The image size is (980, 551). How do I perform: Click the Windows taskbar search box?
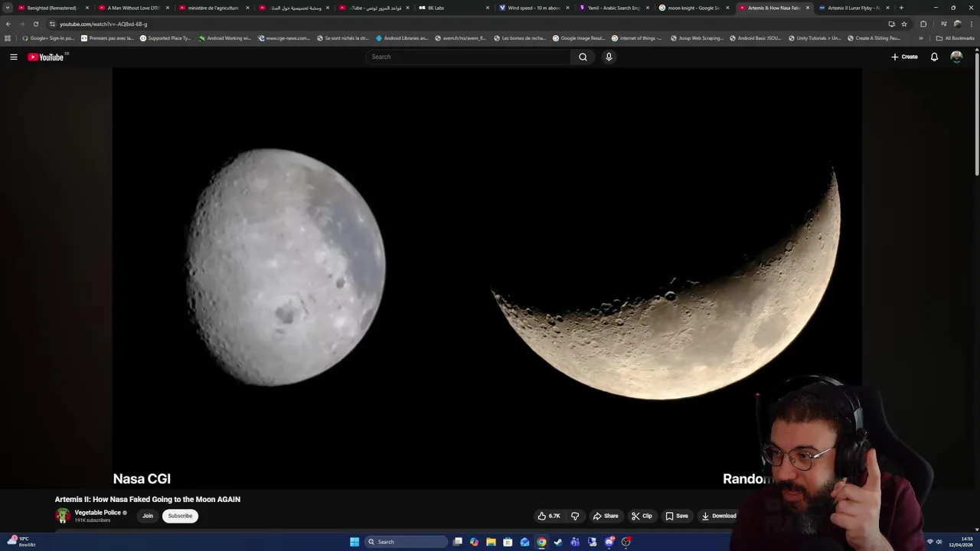tap(406, 542)
